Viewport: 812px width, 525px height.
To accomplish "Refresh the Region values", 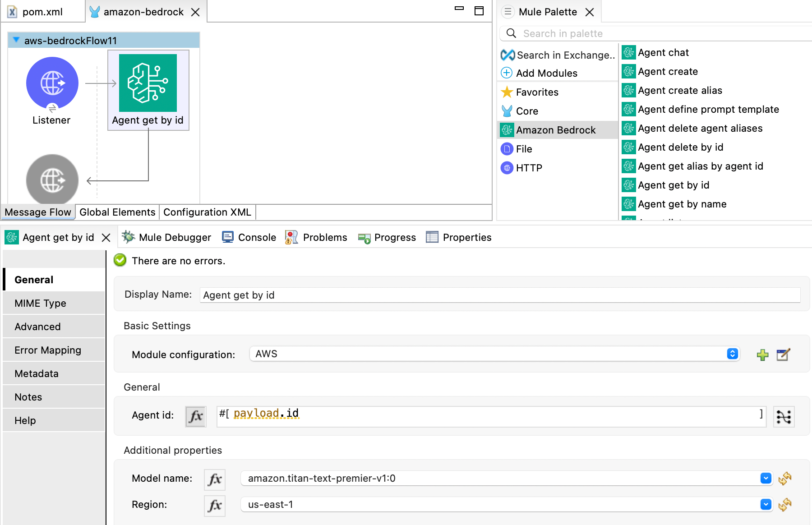I will (785, 504).
